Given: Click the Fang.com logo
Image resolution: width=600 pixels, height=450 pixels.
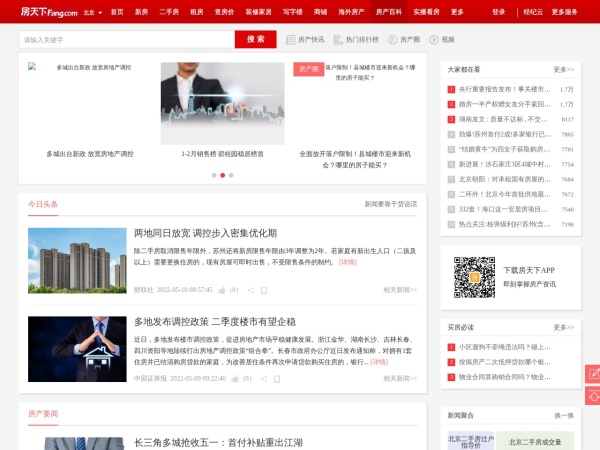Looking at the screenshot, I should [41, 12].
